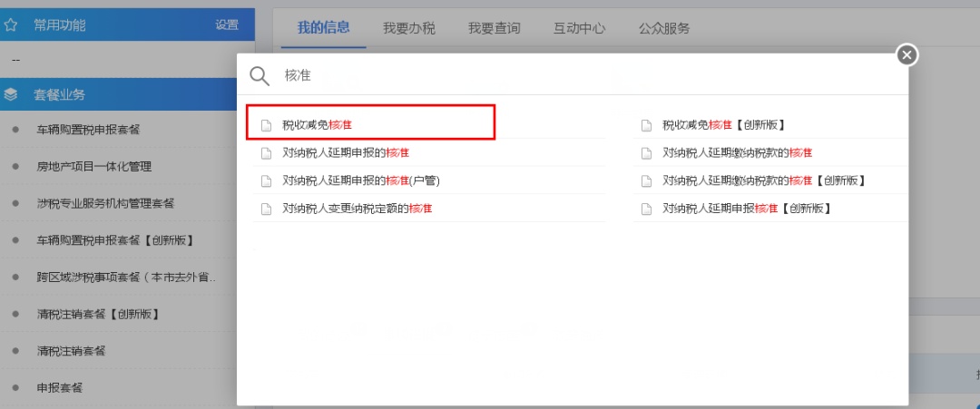Open 对纳税人延期缴纳税款的核准 result
The width and height of the screenshot is (980, 409).
[x=737, y=153]
